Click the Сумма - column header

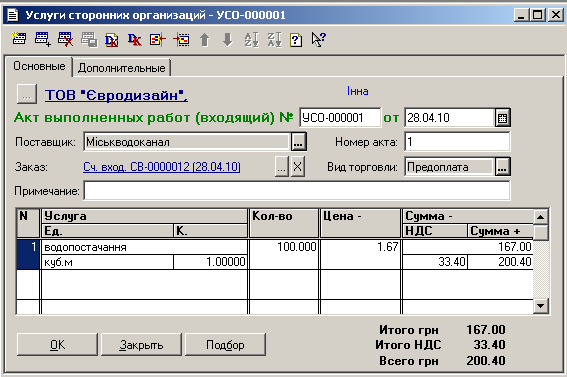468,216
